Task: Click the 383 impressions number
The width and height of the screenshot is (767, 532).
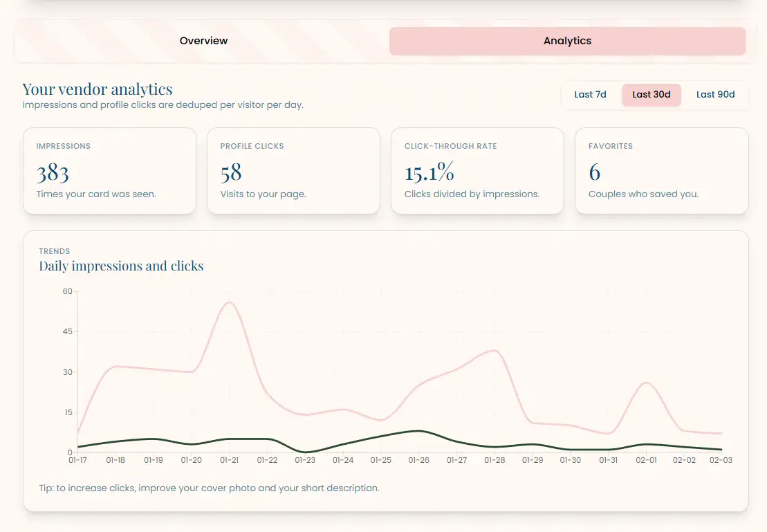Action: click(52, 172)
